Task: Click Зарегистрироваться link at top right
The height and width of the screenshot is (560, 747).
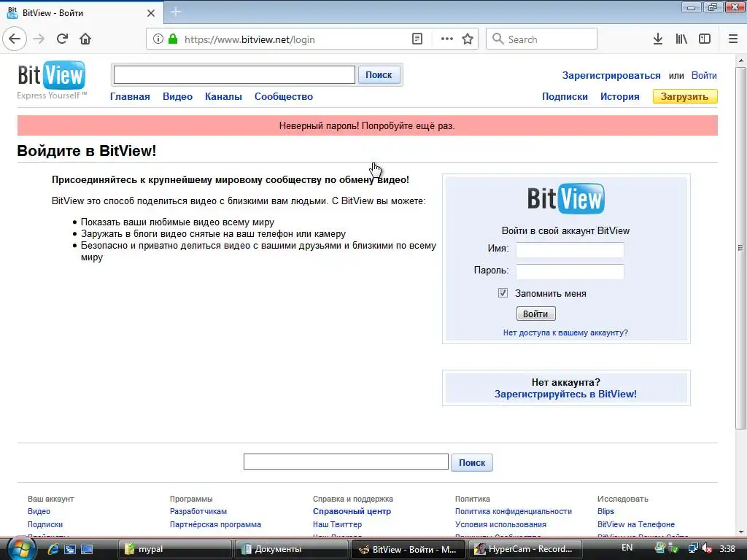Action: click(x=611, y=76)
